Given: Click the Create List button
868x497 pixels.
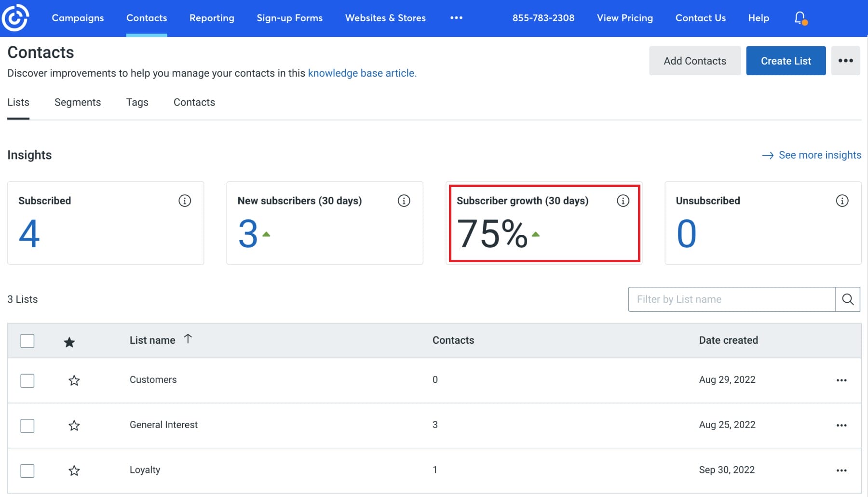Looking at the screenshot, I should pyautogui.click(x=786, y=60).
